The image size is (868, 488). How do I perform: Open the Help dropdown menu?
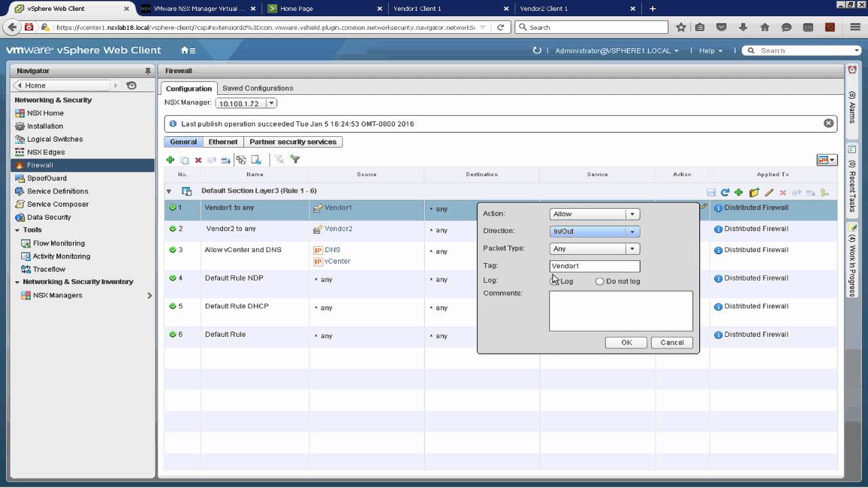711,51
